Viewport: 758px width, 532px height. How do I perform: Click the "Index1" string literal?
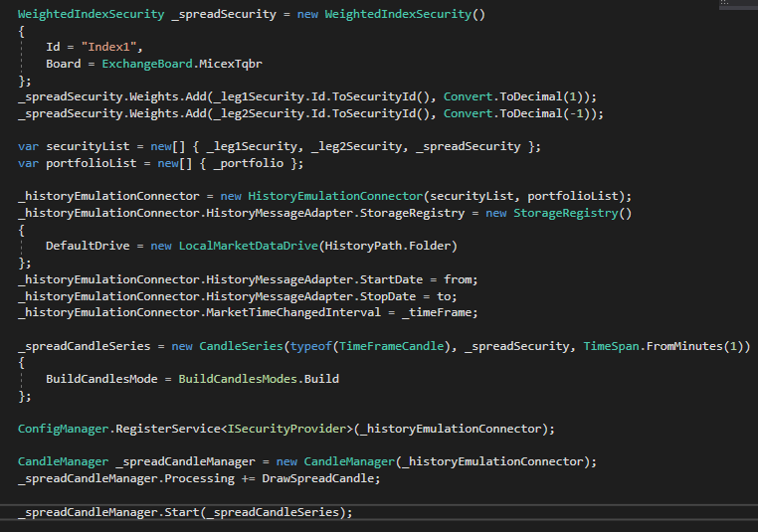(x=108, y=47)
